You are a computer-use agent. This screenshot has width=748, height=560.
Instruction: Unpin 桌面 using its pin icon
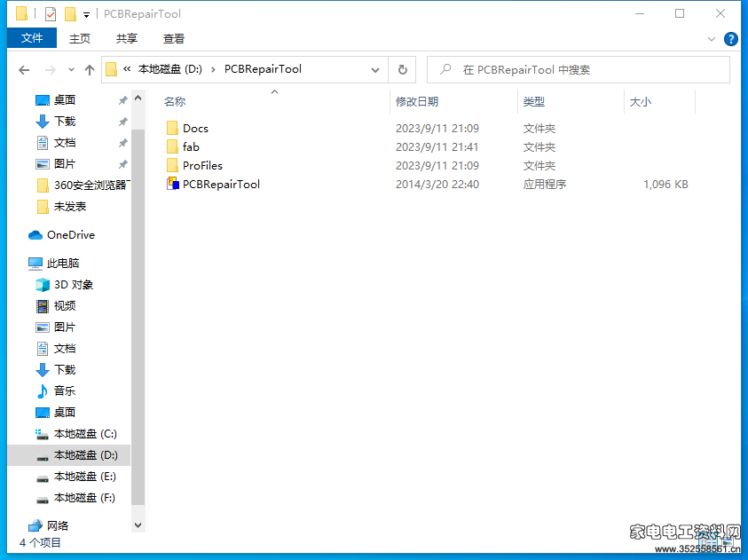122,100
